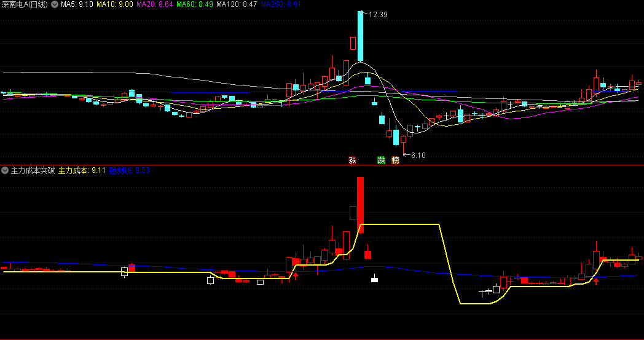644x340 pixels.
Task: Click the green 跌 event marker
Action: (x=382, y=160)
